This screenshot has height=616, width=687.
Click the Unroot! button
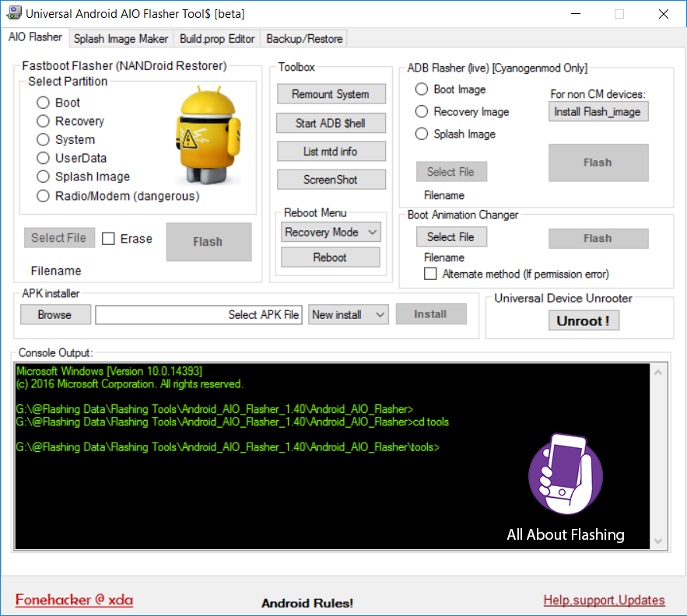coord(583,320)
